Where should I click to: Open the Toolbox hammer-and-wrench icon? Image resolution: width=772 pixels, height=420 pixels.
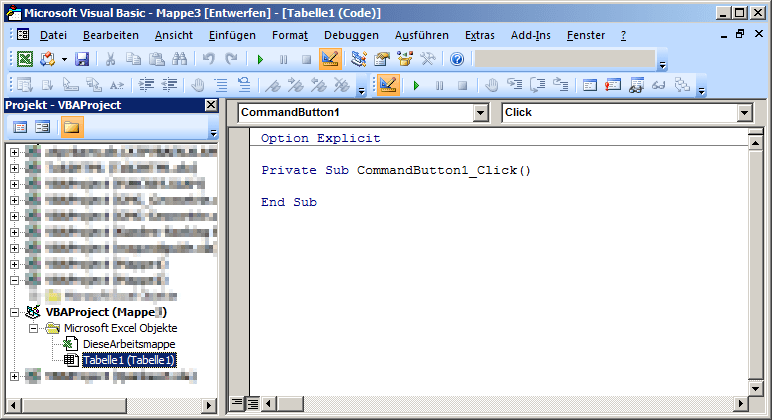(428, 60)
